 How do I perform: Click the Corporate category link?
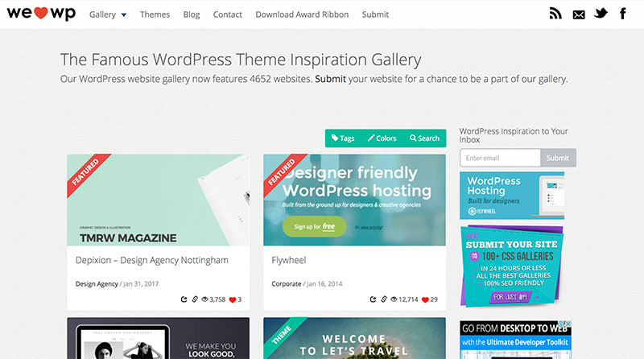287,284
